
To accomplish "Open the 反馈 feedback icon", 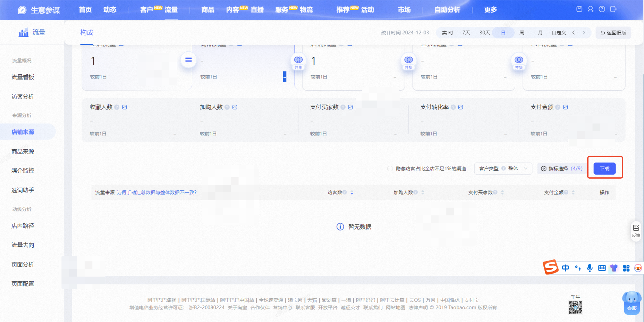I will tap(636, 231).
